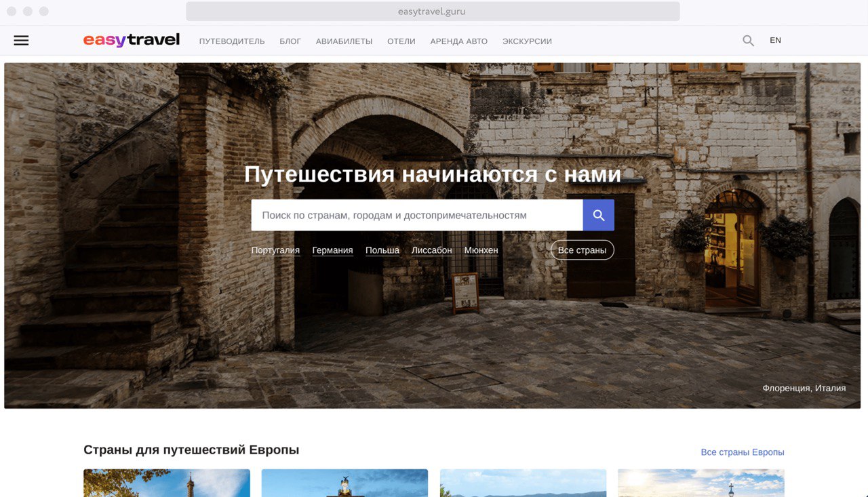Open the header search magnifier icon
Viewport: 868px width, 497px height.
748,41
